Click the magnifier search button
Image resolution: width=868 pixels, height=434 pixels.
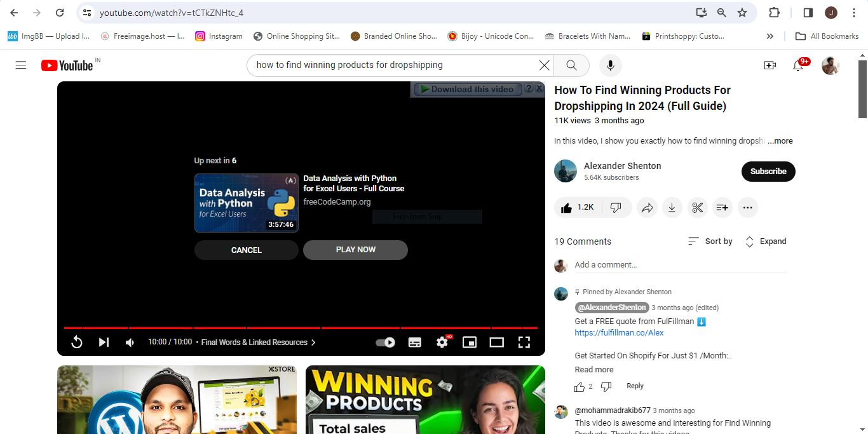[571, 65]
